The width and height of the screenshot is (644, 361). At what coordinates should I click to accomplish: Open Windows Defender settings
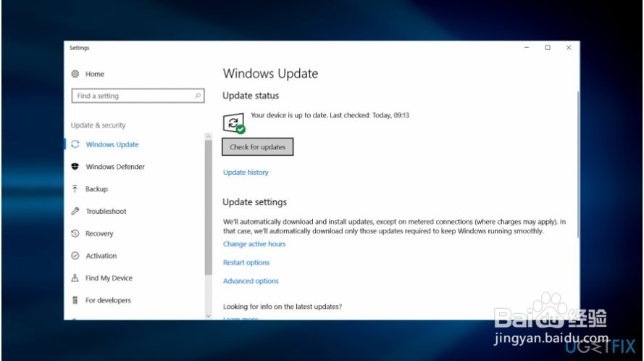[x=115, y=167]
